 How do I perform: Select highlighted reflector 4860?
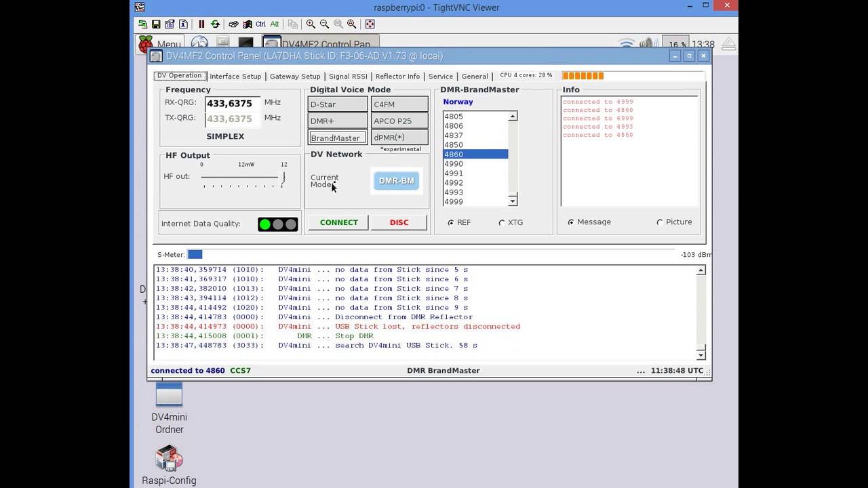(475, 155)
